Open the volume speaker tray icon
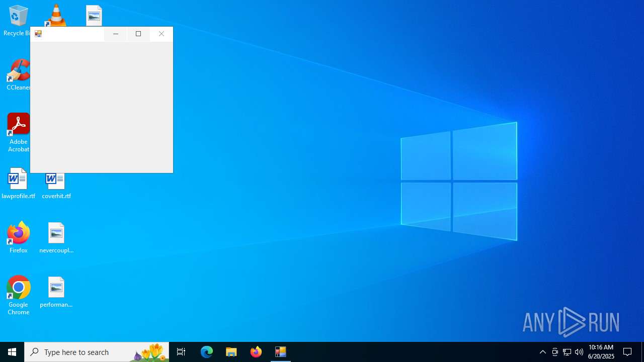The width and height of the screenshot is (644, 362). (579, 352)
